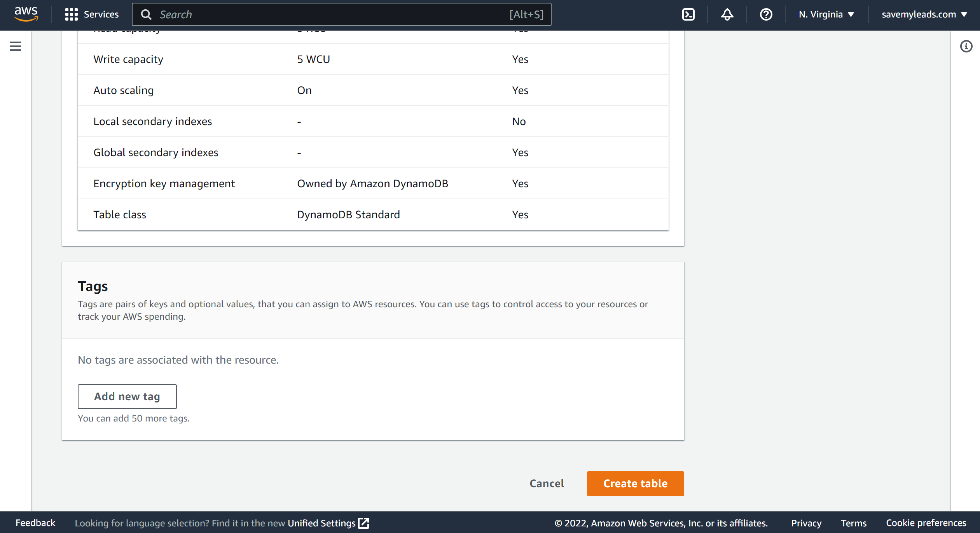
Task: Click the 'No' value for local indexes
Action: (519, 121)
